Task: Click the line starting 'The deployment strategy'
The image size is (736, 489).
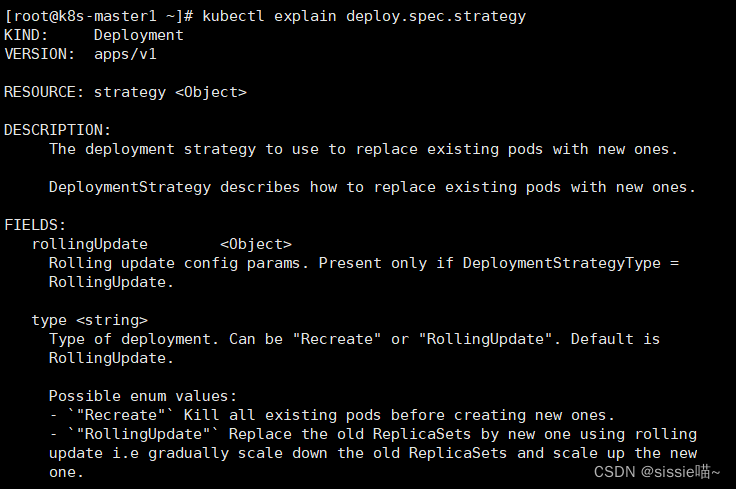Action: (x=363, y=150)
